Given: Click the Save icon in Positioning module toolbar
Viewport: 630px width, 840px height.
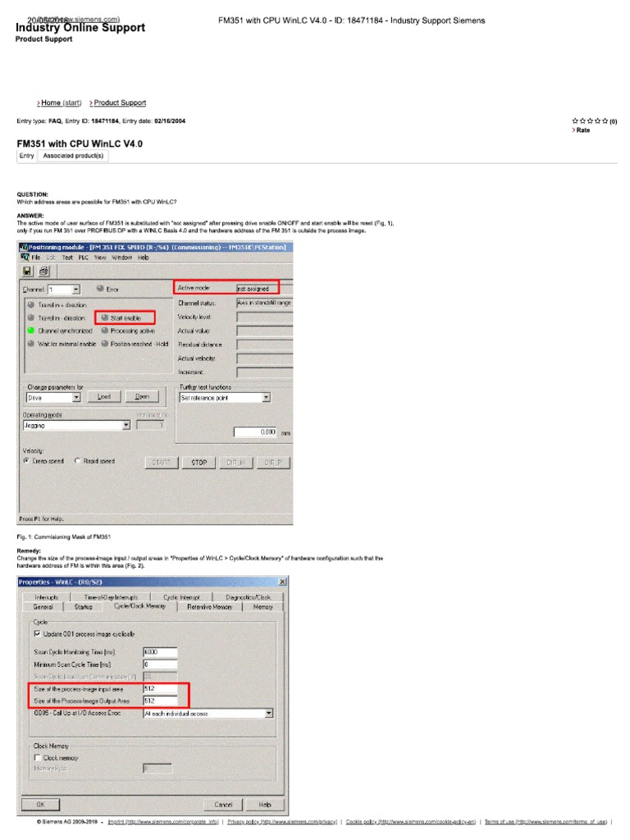Looking at the screenshot, I should tap(27, 271).
